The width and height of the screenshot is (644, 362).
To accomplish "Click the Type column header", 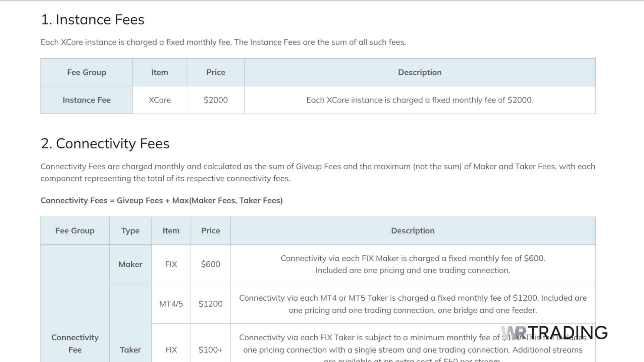I will click(x=130, y=230).
